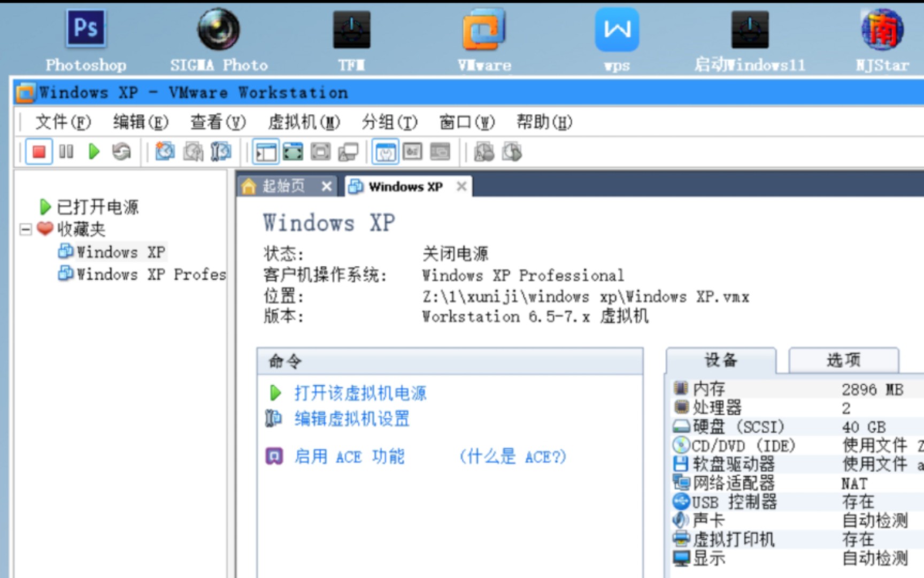Open the 窗口(W) menu
924x578 pixels.
coord(467,123)
